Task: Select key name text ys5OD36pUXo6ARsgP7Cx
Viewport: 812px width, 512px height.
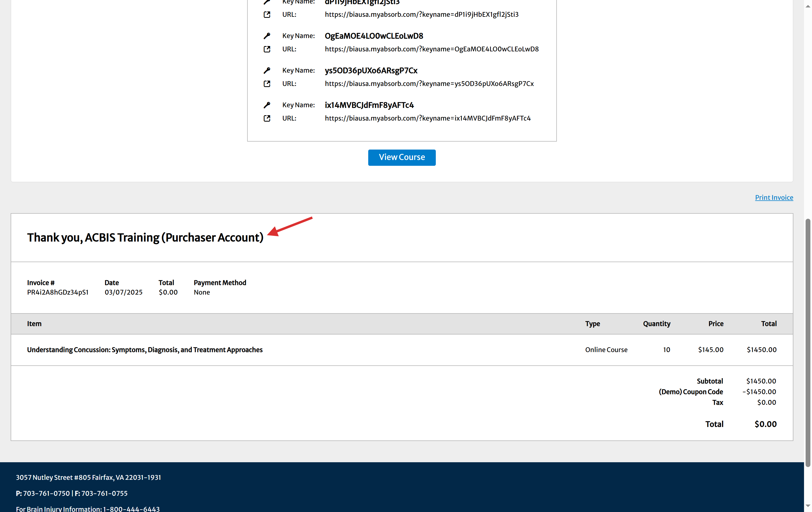Action: click(x=371, y=71)
